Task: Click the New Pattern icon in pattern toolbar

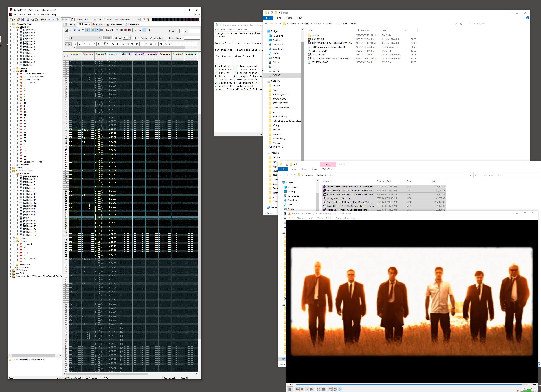Action: [67, 30]
